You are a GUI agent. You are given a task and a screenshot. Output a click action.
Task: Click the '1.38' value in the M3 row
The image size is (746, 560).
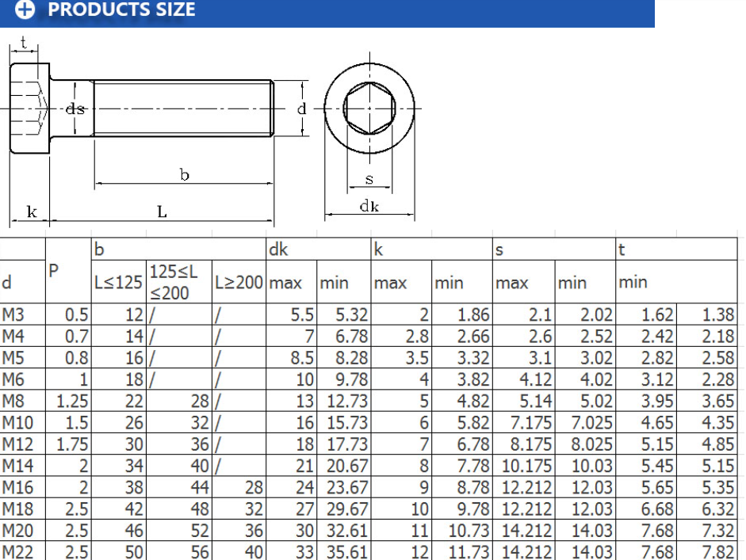pyautogui.click(x=718, y=314)
